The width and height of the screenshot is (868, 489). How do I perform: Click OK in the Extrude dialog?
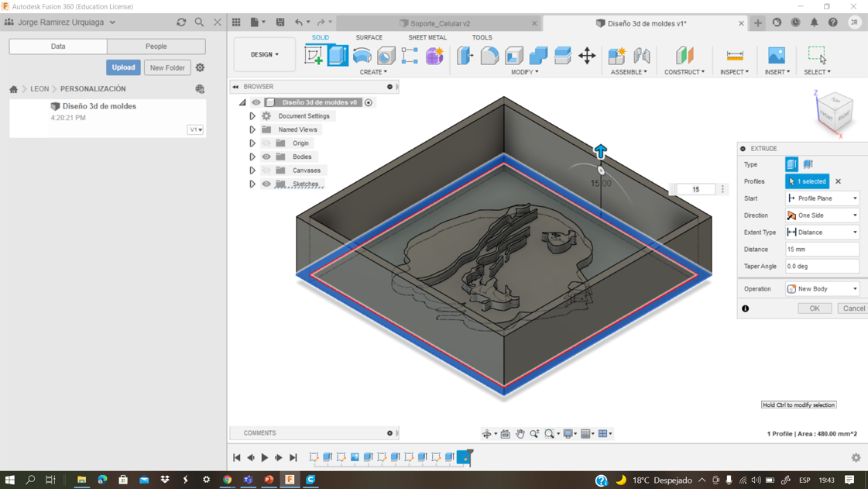[814, 308]
